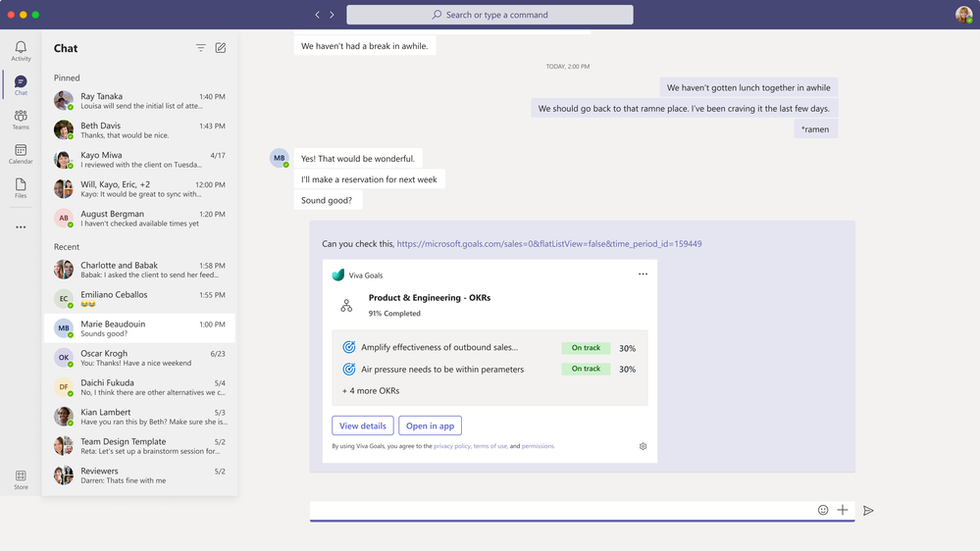The height and width of the screenshot is (551, 980).
Task: Click the 91% Completed text
Action: click(394, 314)
